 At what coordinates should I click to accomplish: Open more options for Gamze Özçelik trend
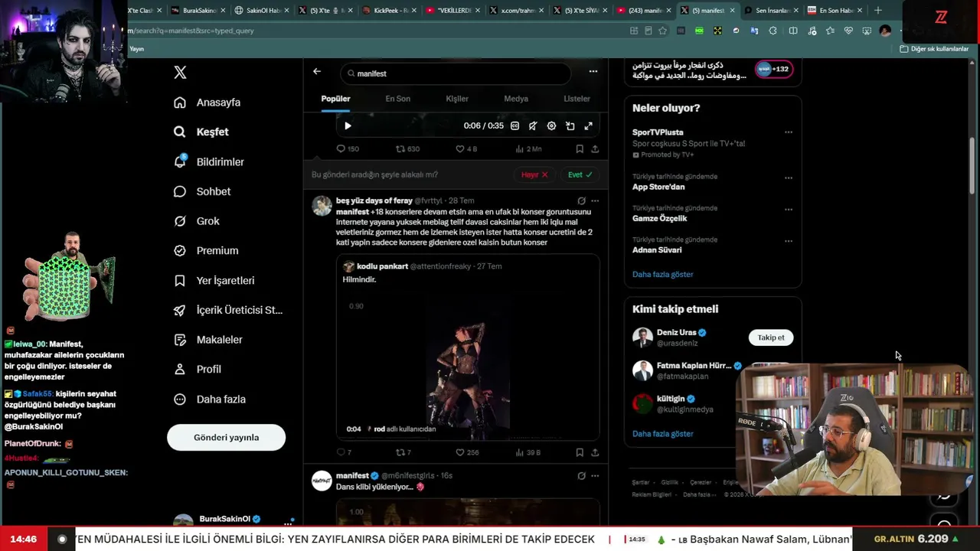click(789, 209)
